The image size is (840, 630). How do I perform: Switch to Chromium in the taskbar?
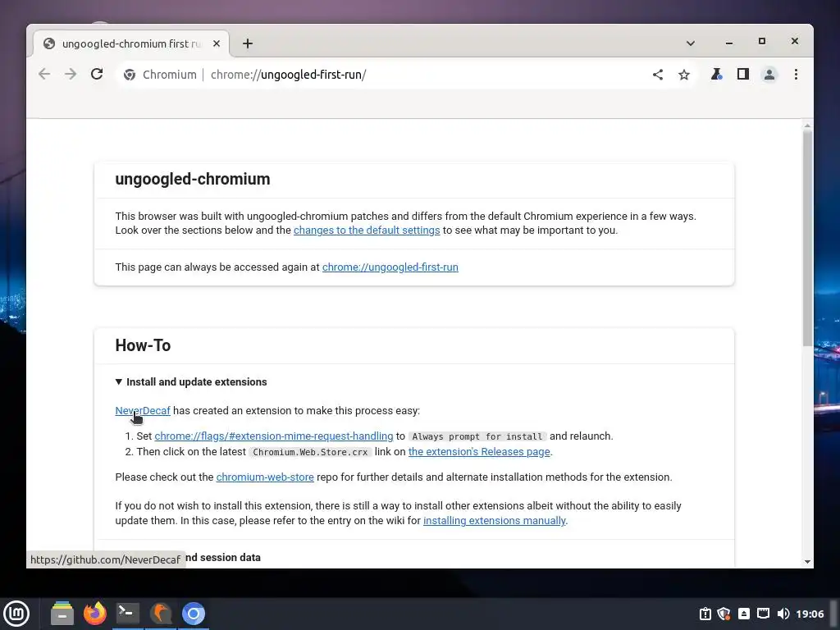point(194,614)
